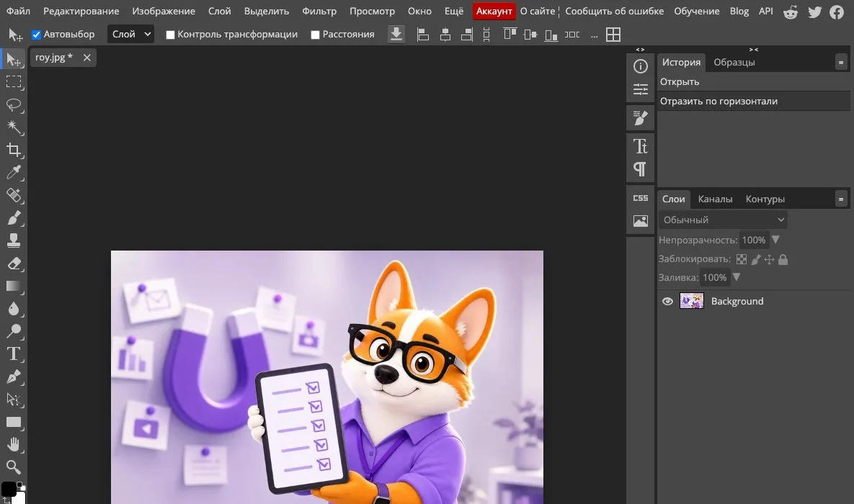Screen dimensions: 854x504
Task: Enable Контроль трансформации checkbox
Action: tap(171, 35)
